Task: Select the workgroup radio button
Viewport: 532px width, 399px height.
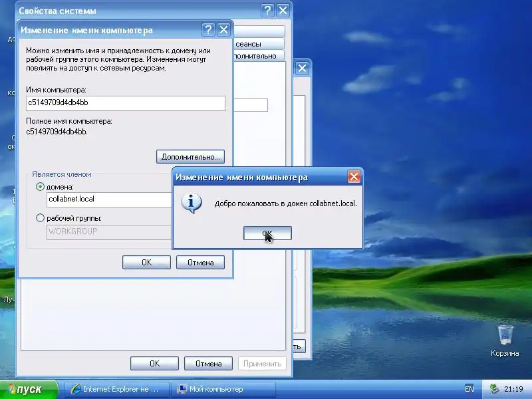Action: click(40, 218)
